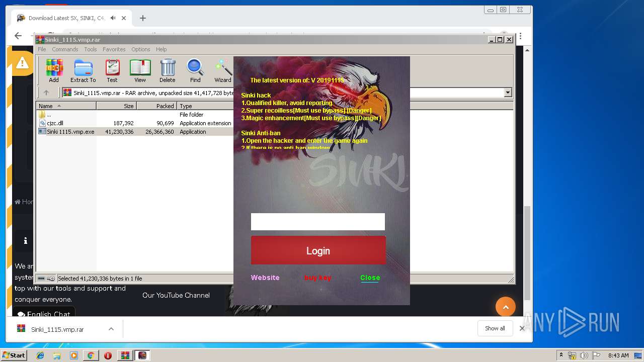The height and width of the screenshot is (362, 644).
Task: Go up one folder level in WinRAR
Action: point(46,93)
